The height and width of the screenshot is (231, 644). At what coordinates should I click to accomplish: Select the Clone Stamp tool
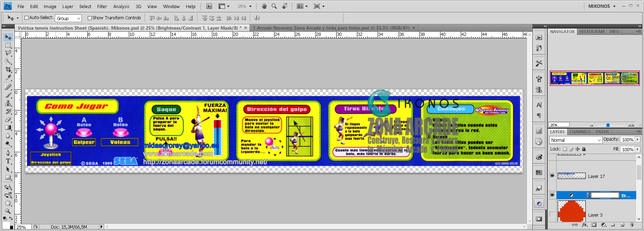(8, 103)
